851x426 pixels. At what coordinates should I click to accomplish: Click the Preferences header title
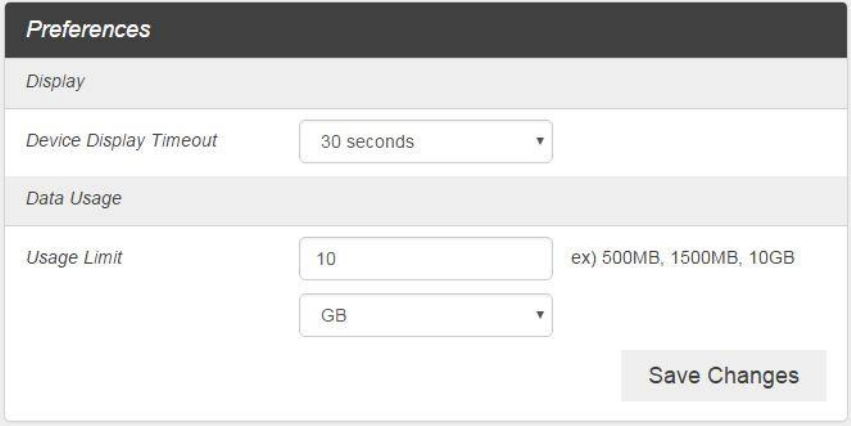88,29
